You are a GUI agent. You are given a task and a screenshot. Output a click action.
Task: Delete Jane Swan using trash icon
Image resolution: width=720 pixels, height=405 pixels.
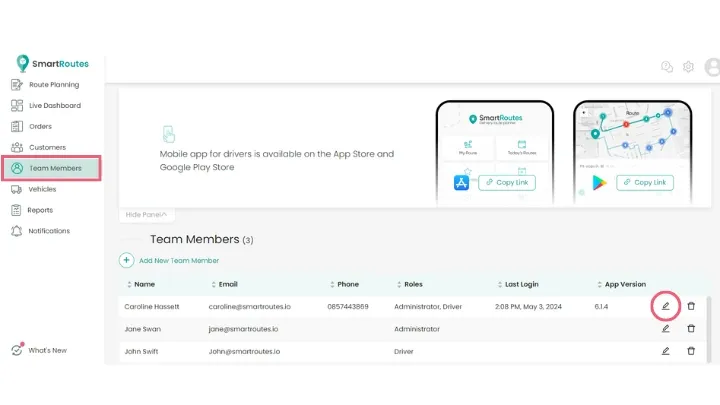pyautogui.click(x=691, y=328)
